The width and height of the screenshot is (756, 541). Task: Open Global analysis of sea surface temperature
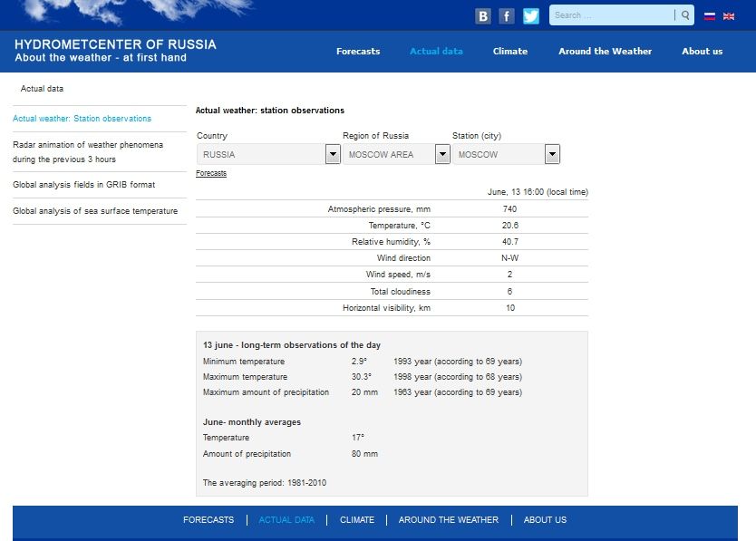95,211
